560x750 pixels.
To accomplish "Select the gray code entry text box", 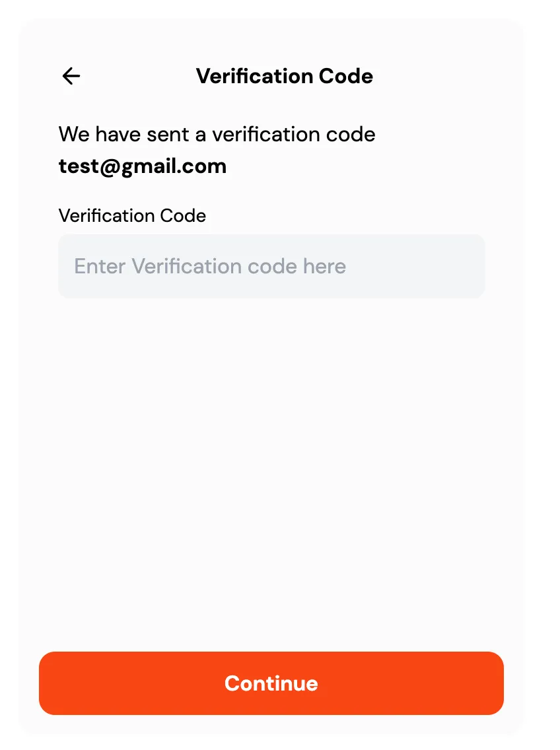I will (x=271, y=266).
